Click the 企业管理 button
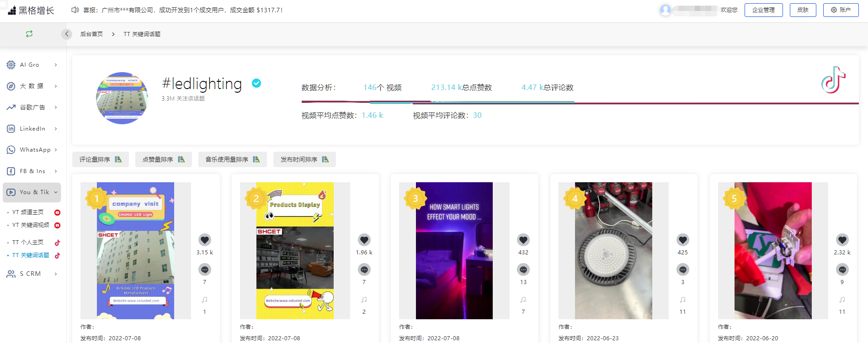Viewport: 868px width, 343px height. pos(763,10)
